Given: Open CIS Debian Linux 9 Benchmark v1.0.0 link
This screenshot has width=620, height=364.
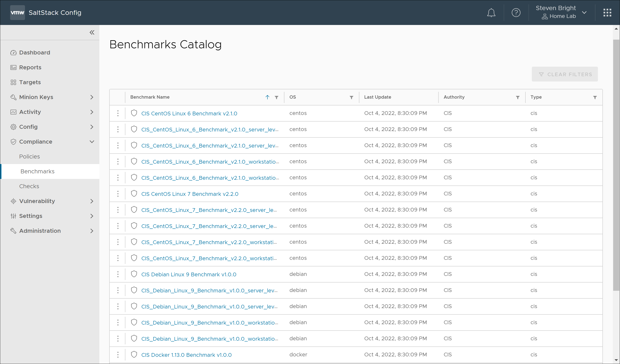Looking at the screenshot, I should 189,274.
